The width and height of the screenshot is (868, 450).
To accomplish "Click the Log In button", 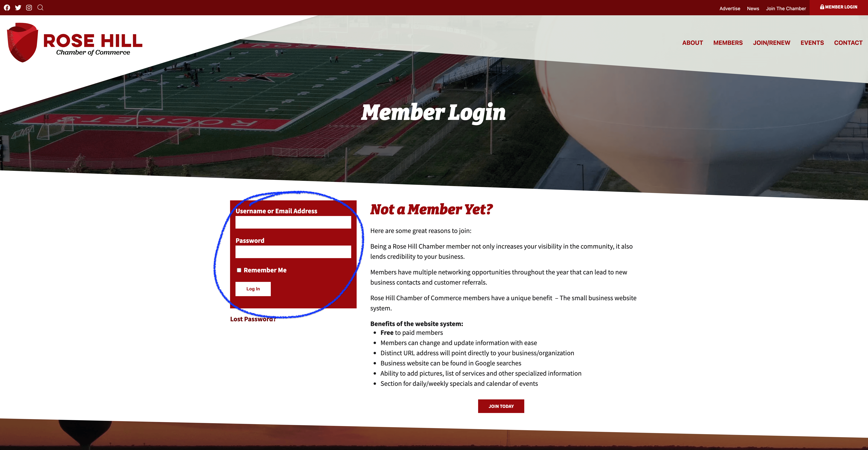I will [253, 288].
